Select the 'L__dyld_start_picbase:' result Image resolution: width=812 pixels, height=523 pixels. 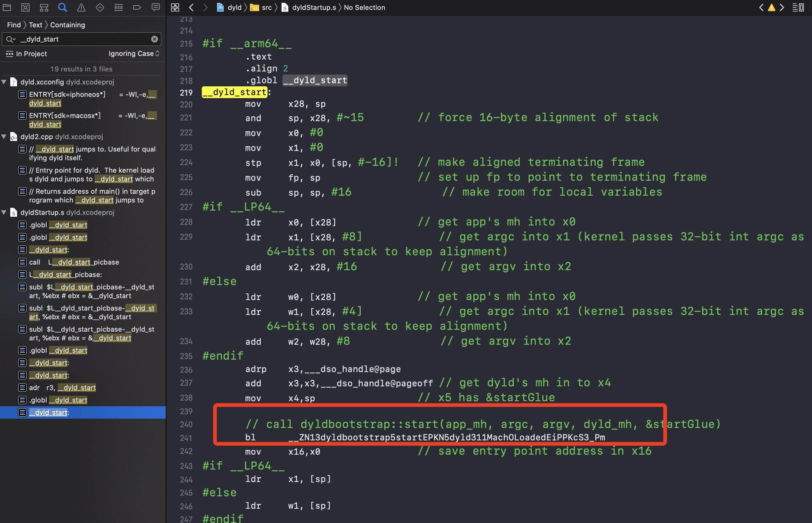(83, 275)
